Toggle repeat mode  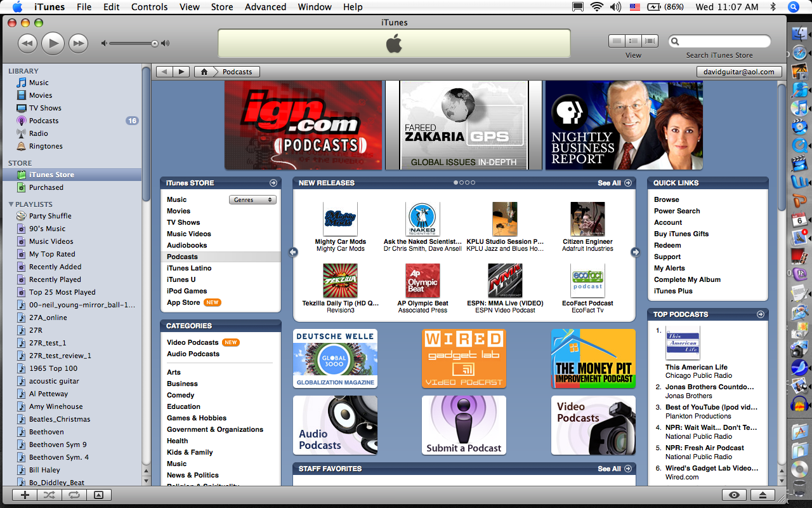[74, 495]
